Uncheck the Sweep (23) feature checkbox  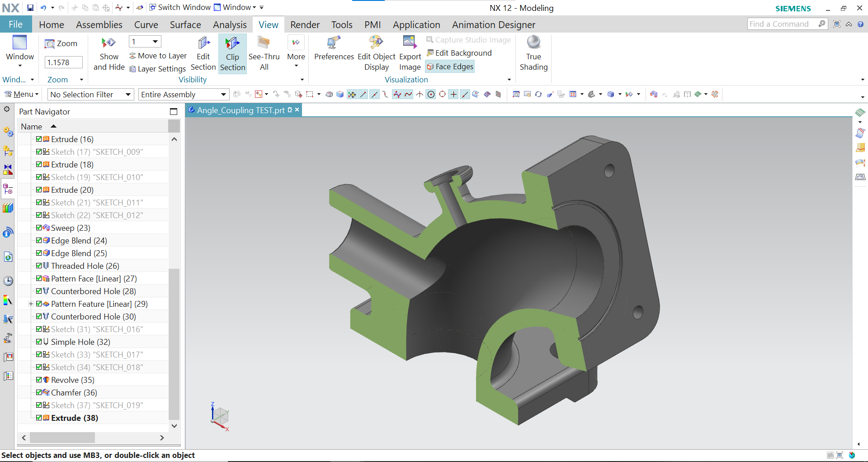click(x=39, y=228)
